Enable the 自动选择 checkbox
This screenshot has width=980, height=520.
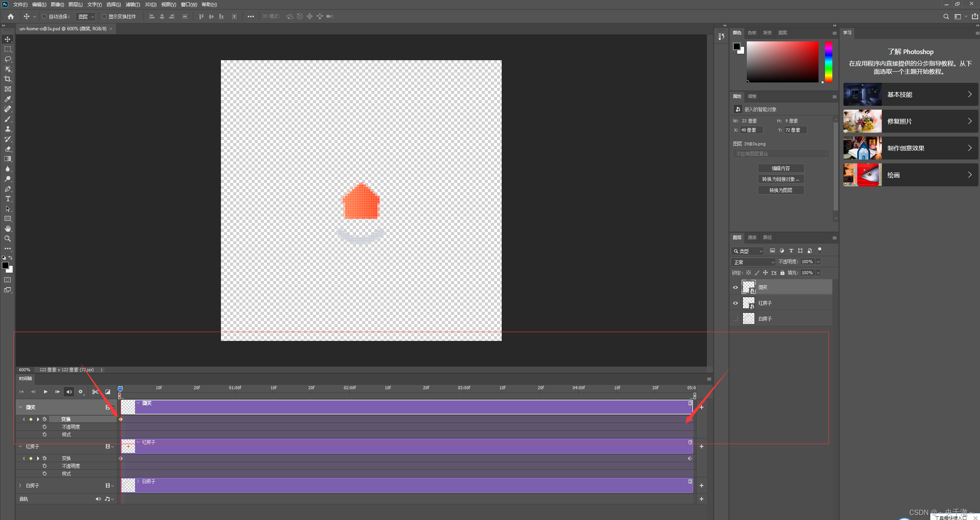coord(44,16)
